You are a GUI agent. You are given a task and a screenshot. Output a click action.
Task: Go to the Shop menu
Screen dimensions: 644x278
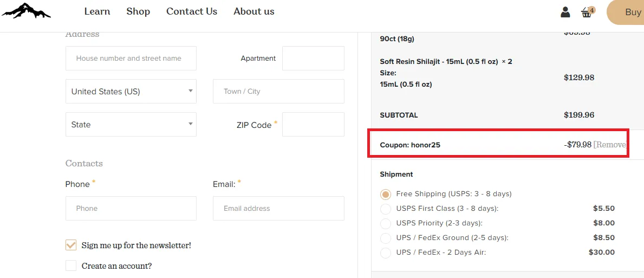[138, 11]
